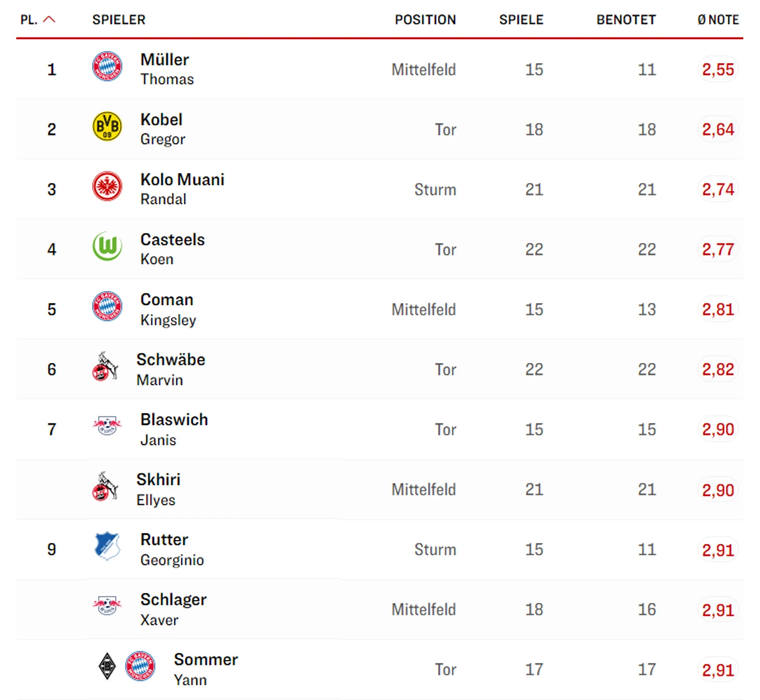Sort by POSITION column header
Image resolution: width=760 pixels, height=700 pixels.
(x=425, y=20)
